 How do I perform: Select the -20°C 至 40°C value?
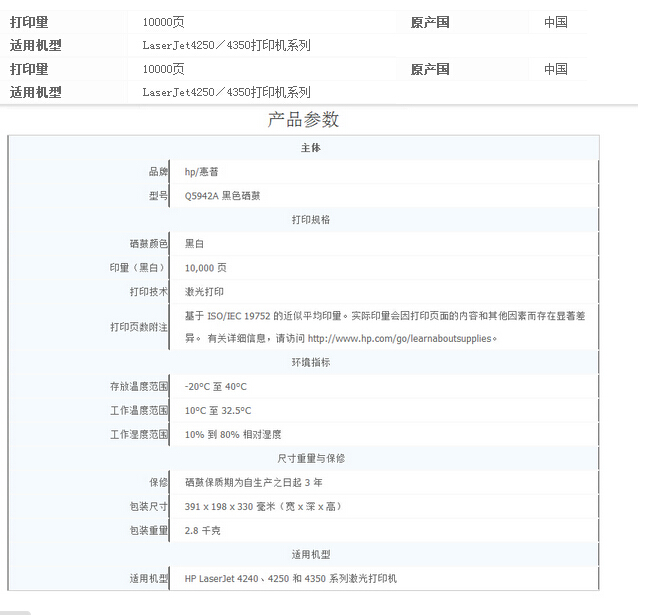tap(216, 387)
